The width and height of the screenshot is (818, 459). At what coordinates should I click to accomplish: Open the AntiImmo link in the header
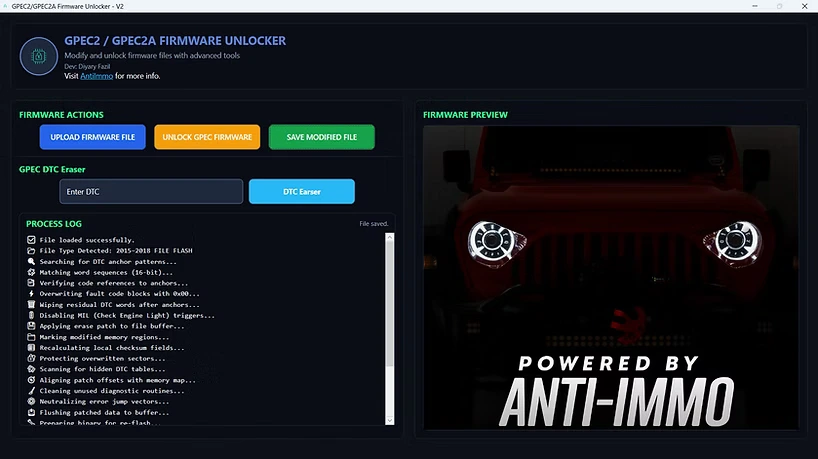(97, 76)
